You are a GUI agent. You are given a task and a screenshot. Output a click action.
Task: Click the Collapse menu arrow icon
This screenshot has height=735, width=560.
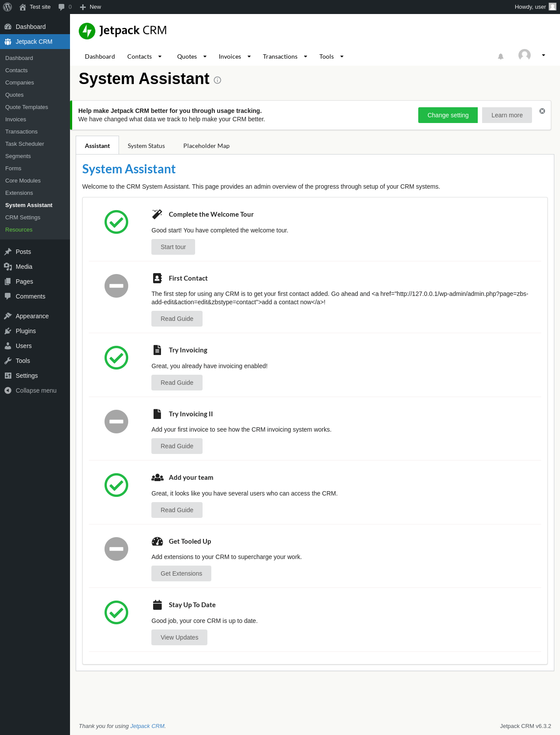[8, 390]
